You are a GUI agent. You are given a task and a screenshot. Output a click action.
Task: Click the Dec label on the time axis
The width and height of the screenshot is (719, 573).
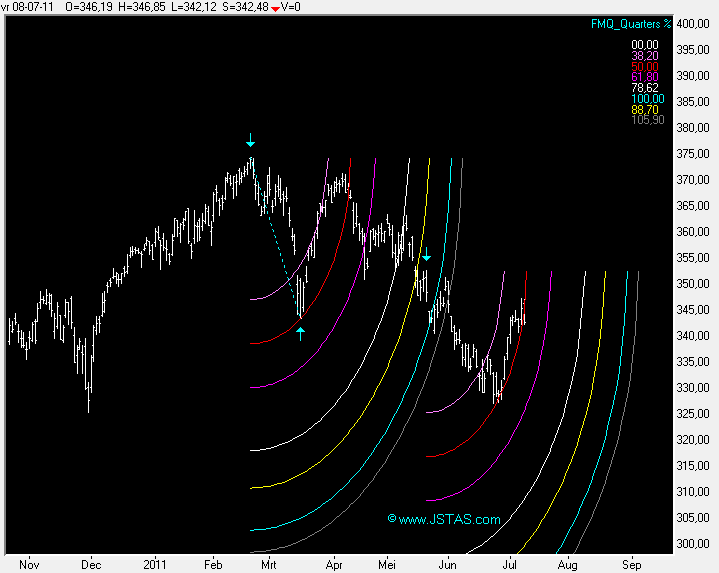point(91,563)
